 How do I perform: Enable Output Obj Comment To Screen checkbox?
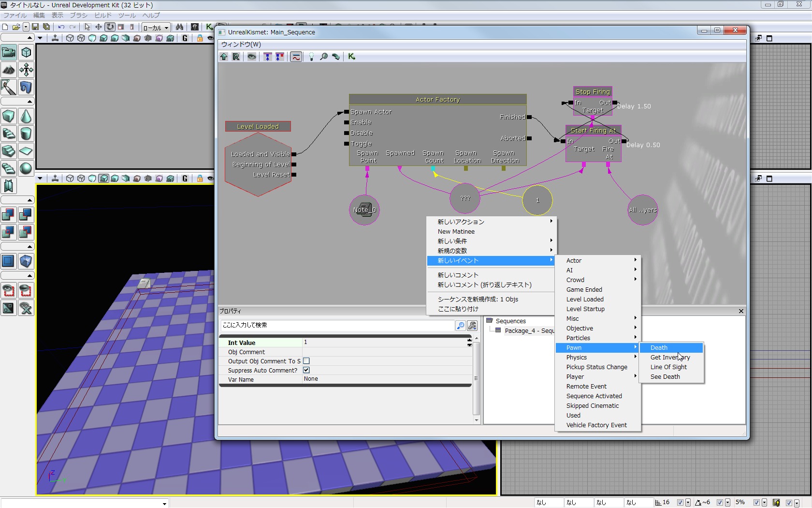[306, 361]
